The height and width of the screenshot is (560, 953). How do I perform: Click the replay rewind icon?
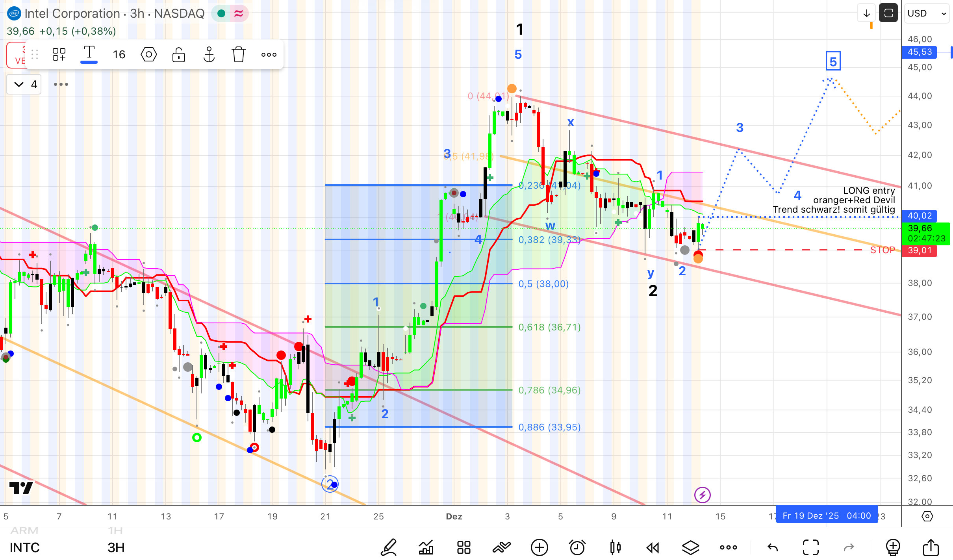point(653,547)
